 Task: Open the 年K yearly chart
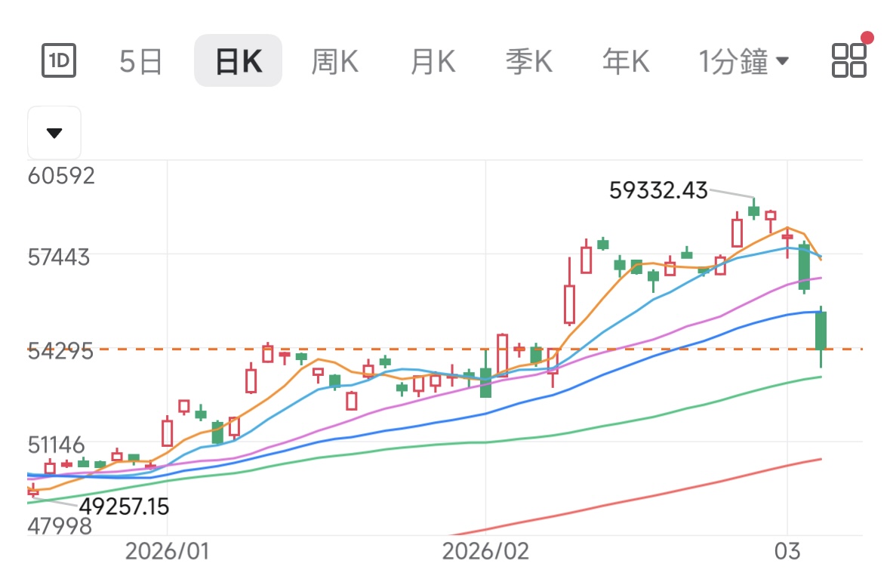coord(626,61)
